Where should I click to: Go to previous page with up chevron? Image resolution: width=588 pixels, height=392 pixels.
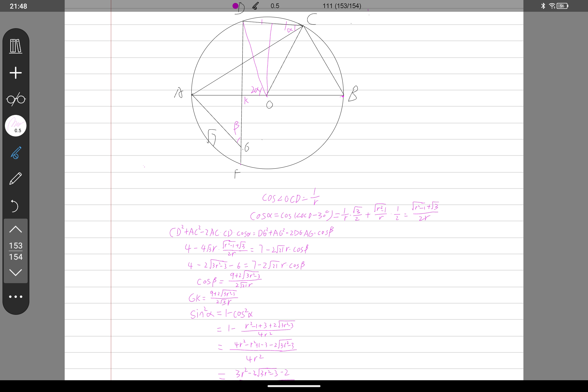point(15,229)
